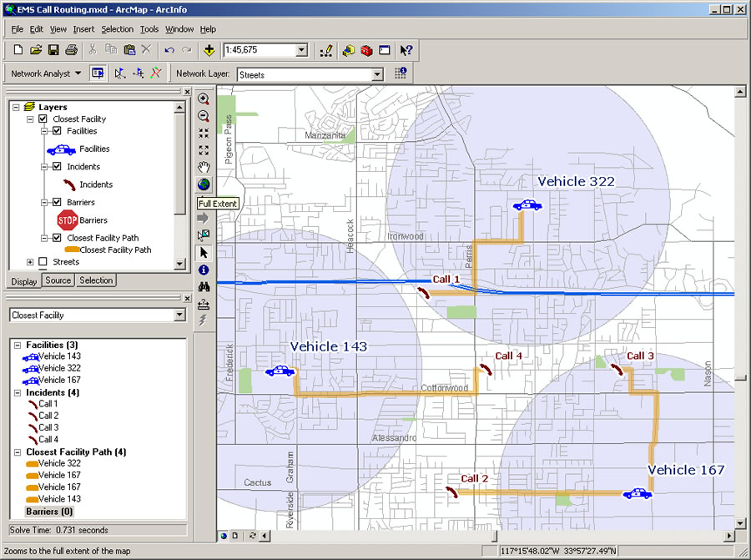Switch to the Source tab
Screen dimensions: 751x560
[58, 280]
